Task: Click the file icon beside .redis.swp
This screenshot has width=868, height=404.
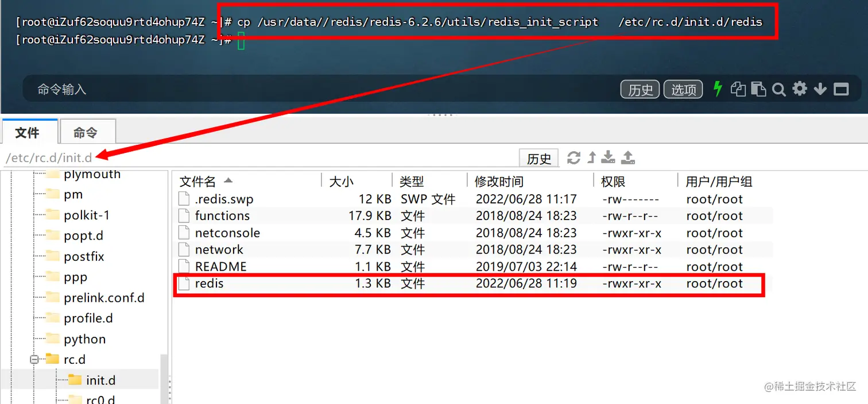Action: coord(184,199)
